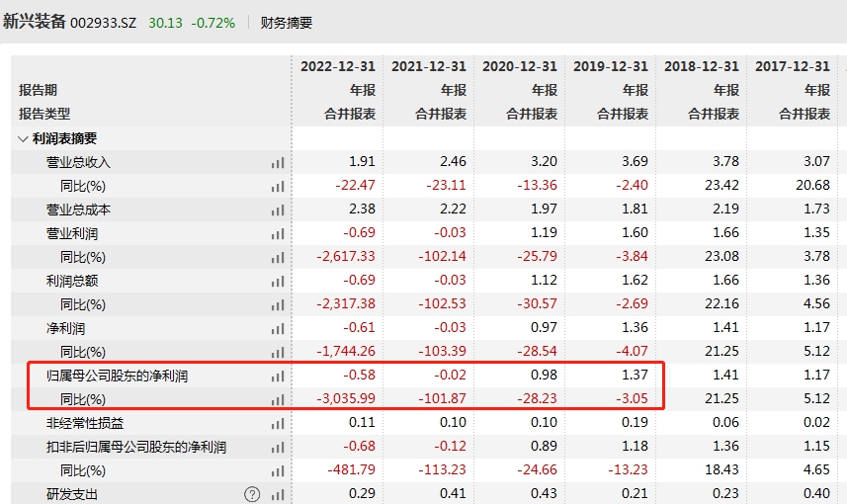Open chart icon for 同比(%) under 营业总收入
The height and width of the screenshot is (504, 847).
coord(278,187)
